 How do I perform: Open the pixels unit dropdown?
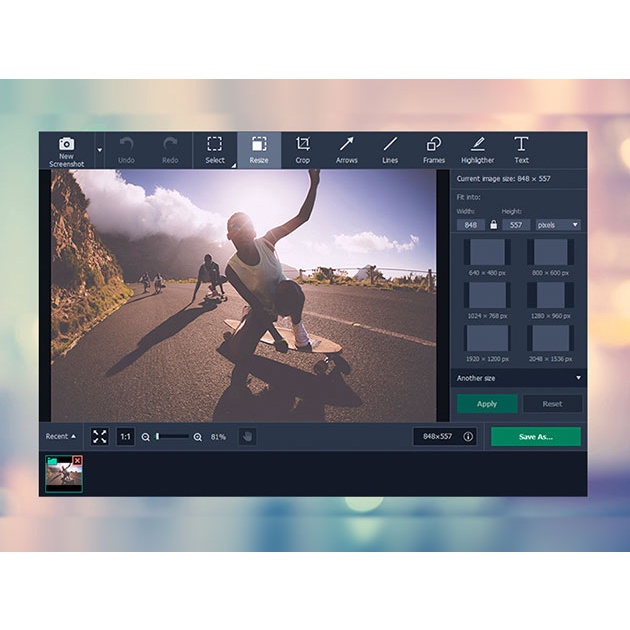coord(558,225)
